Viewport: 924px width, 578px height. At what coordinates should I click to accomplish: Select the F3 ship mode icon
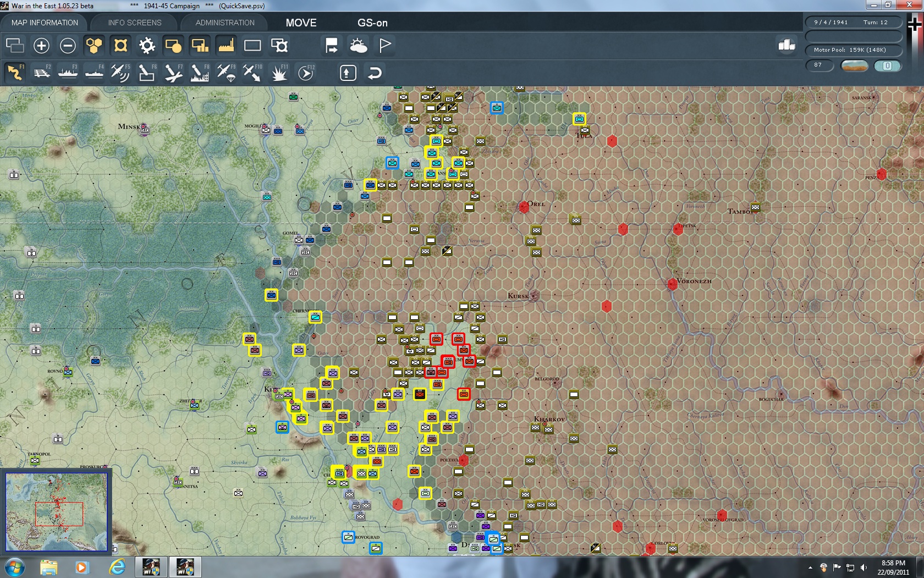[x=68, y=73]
